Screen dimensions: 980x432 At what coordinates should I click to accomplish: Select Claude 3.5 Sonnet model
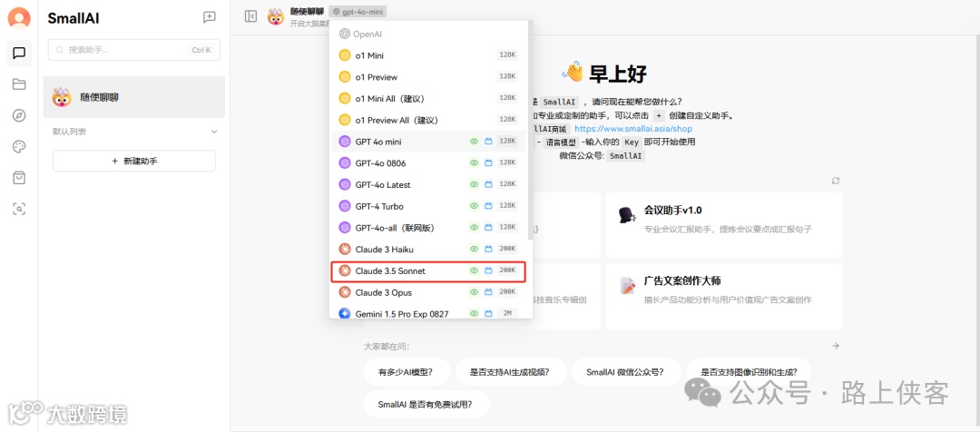point(428,270)
